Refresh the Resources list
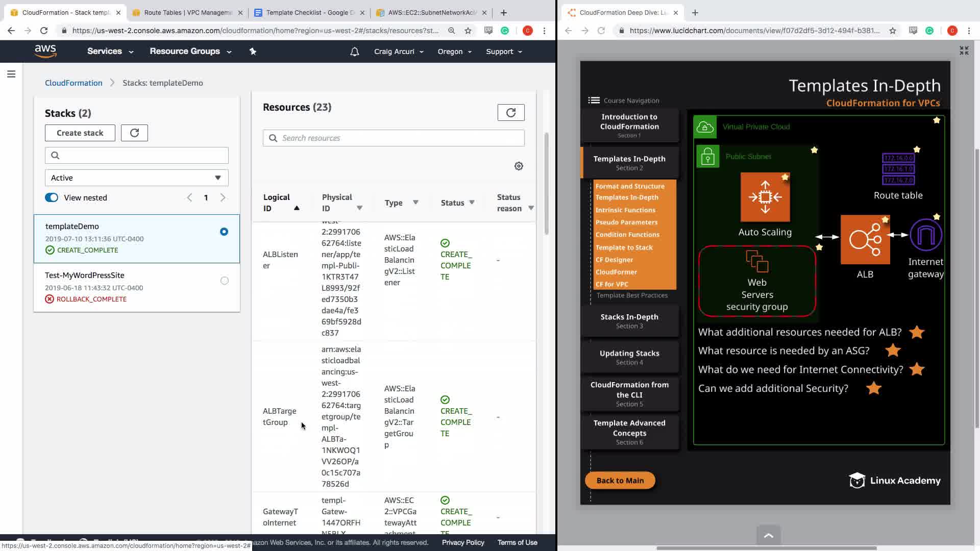 click(x=511, y=113)
